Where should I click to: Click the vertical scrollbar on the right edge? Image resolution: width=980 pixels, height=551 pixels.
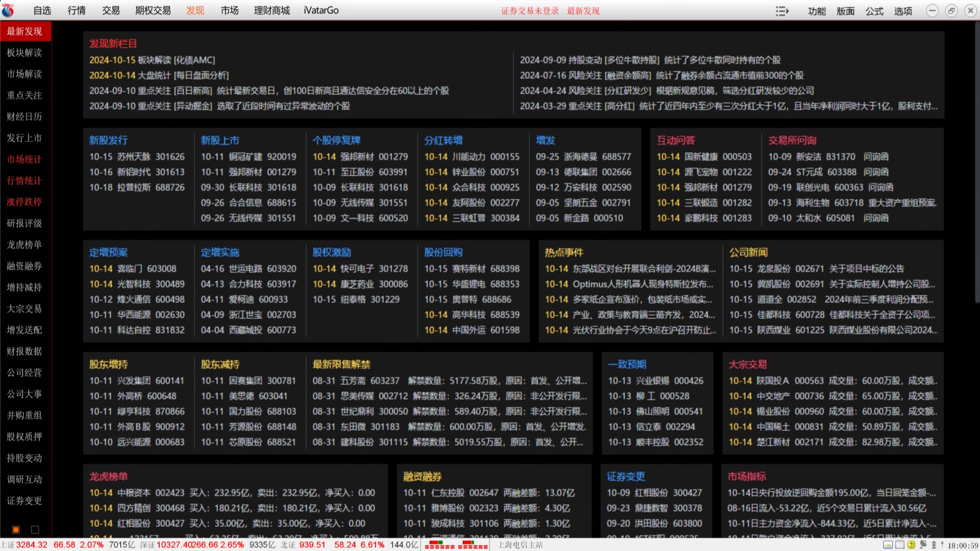[x=977, y=163]
